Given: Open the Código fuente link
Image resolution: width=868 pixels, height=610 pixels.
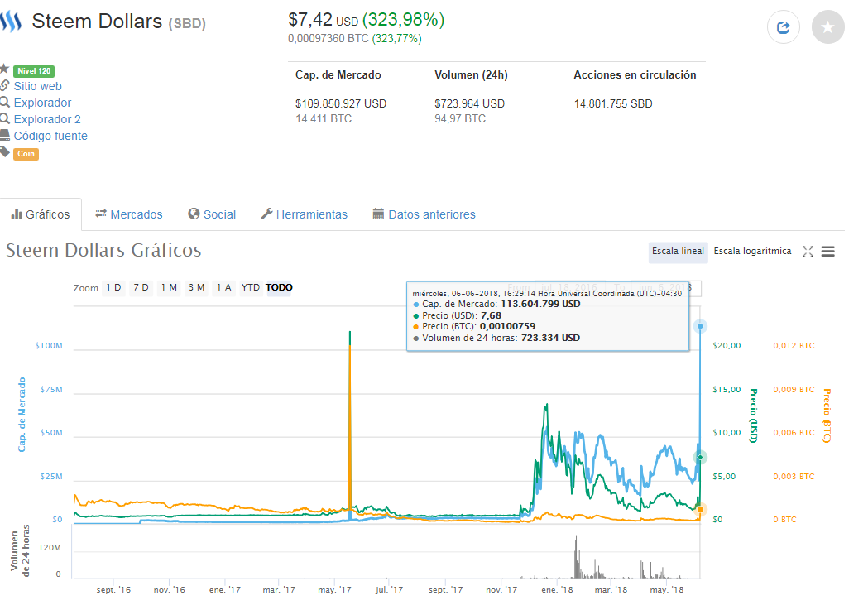Looking at the screenshot, I should (x=50, y=137).
